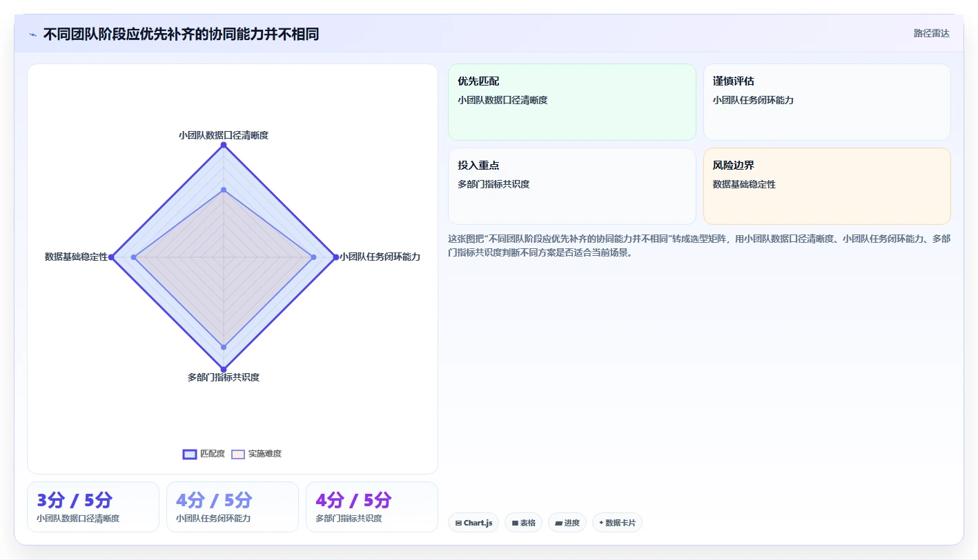978x560 pixels.
Task: Click the 小团队任务闭环能力 caption under its score
Action: 213,519
